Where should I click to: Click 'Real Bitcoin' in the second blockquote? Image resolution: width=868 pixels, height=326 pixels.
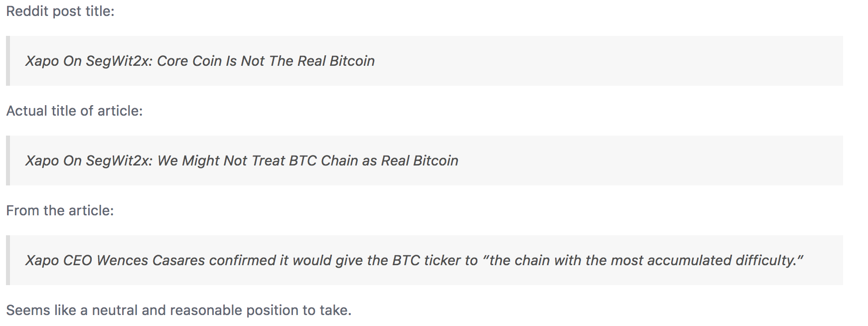(420, 161)
